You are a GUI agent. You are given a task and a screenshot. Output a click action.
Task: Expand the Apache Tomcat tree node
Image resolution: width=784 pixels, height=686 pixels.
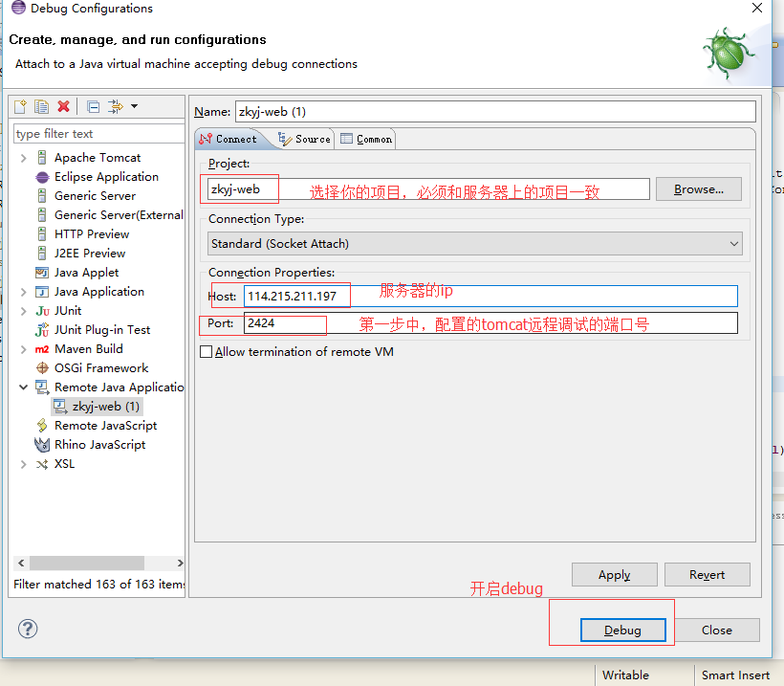(23, 158)
